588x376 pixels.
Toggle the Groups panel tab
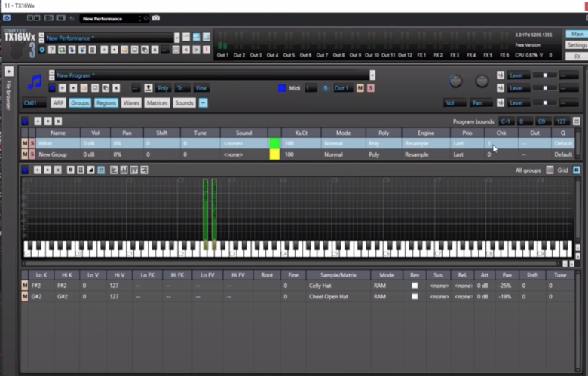[80, 102]
